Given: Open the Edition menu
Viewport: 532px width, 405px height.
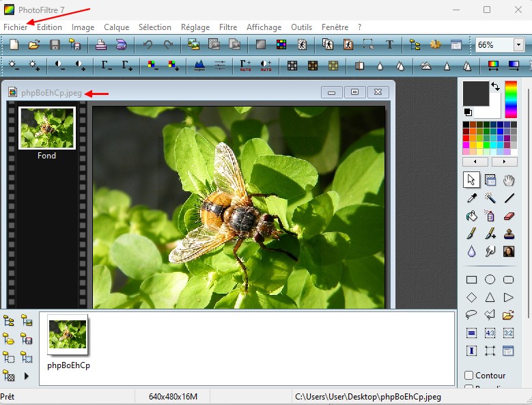Looking at the screenshot, I should click(50, 27).
